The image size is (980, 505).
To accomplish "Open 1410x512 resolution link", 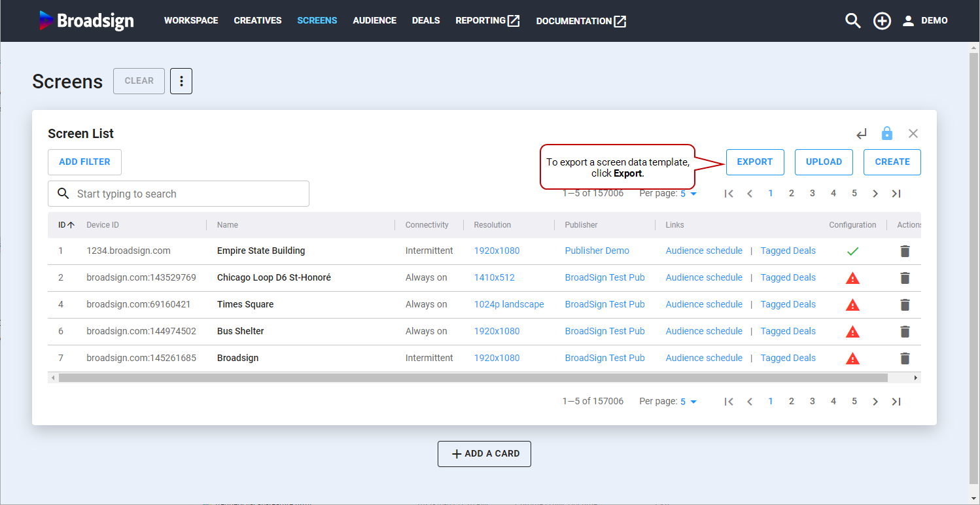I will [495, 277].
